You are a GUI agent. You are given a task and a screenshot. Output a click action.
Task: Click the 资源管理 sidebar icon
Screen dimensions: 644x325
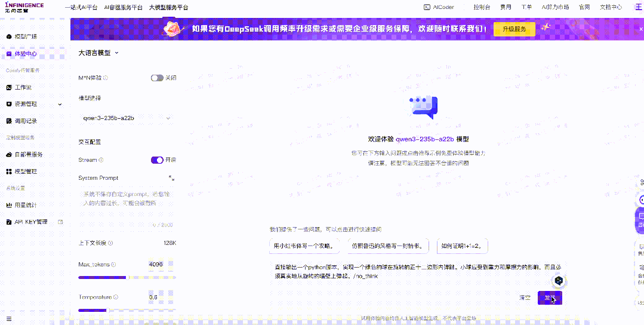click(9, 104)
